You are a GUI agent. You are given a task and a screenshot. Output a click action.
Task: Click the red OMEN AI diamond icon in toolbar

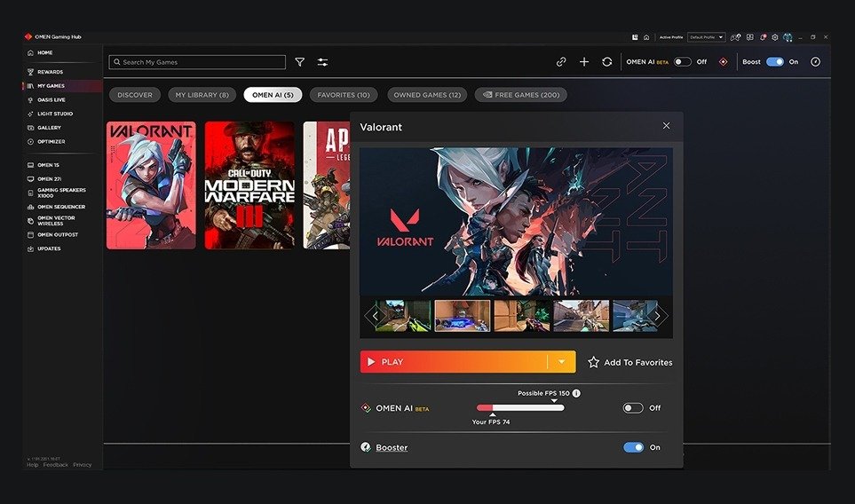(723, 62)
